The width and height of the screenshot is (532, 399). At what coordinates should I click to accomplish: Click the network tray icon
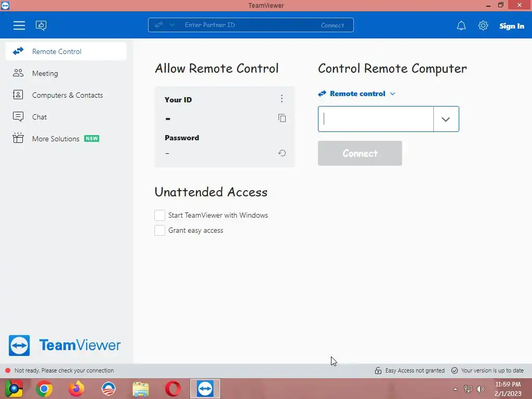pyautogui.click(x=468, y=389)
